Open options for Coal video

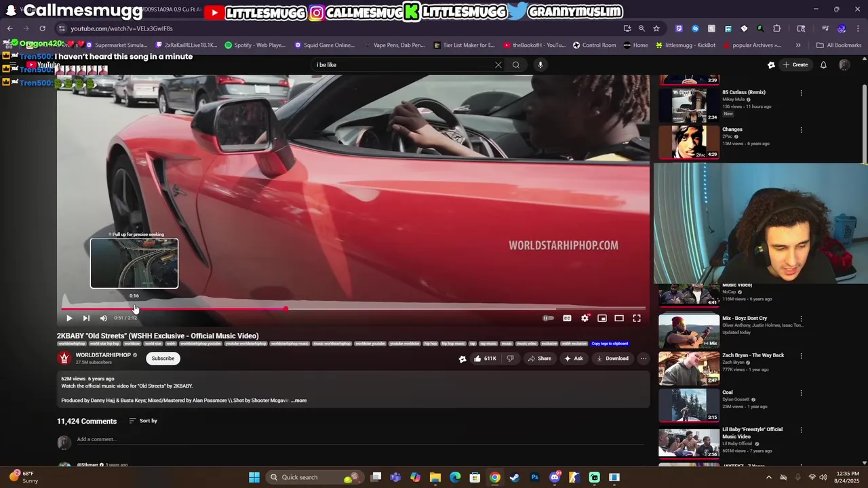click(801, 393)
